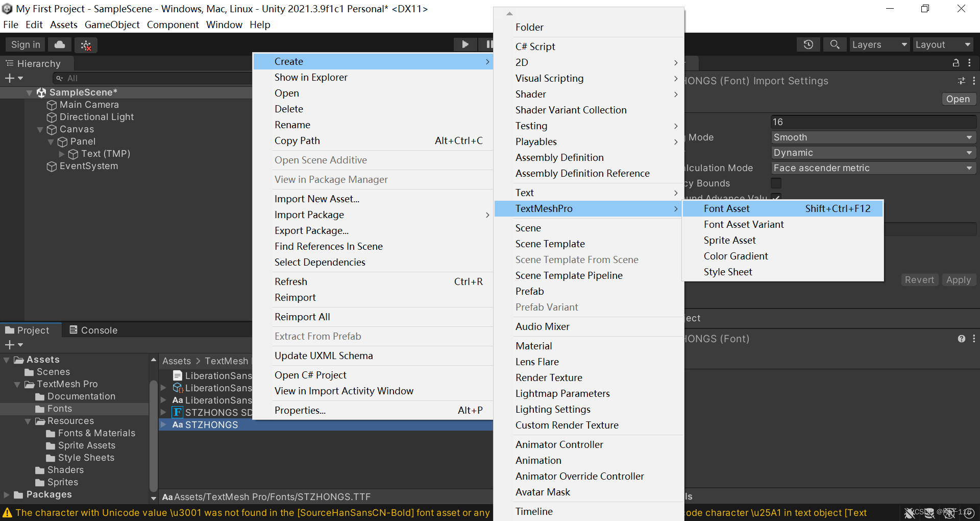Open the GameObject menu
Image resolution: width=980 pixels, height=521 pixels.
click(112, 25)
